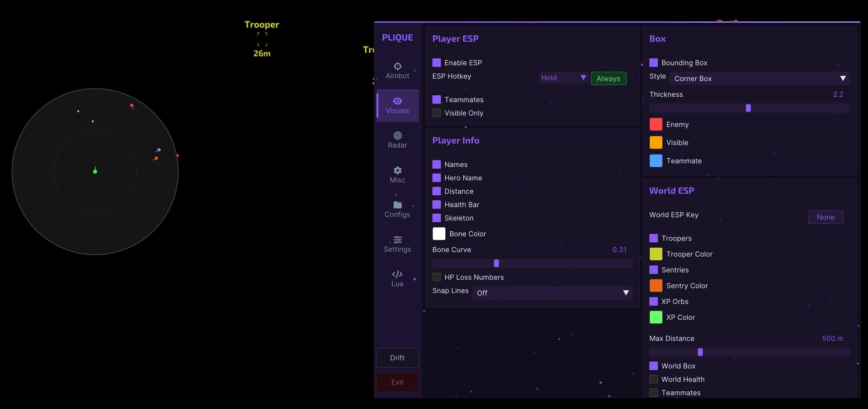Open the Radar target icon

coord(397,136)
